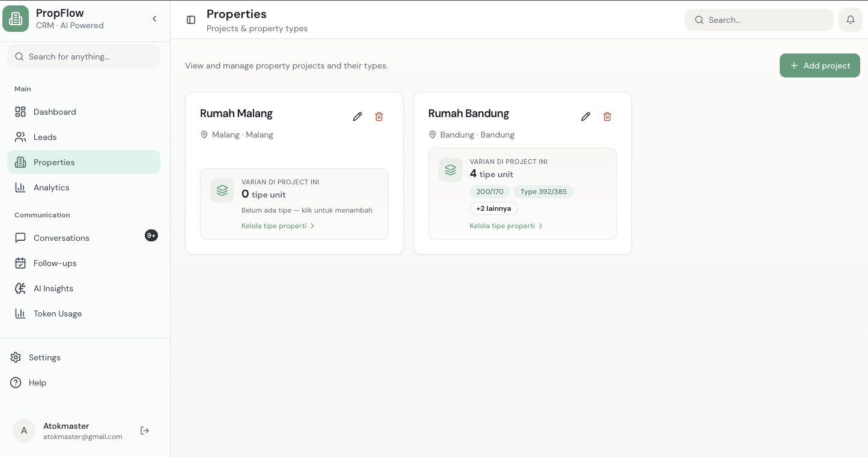This screenshot has height=457, width=868.
Task: Open 'Kelola tipe properti' link in Rumah Malang
Action: [x=278, y=226]
